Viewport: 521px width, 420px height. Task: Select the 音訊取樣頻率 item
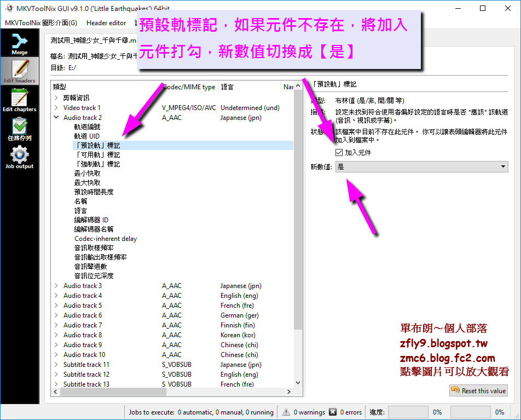94,248
